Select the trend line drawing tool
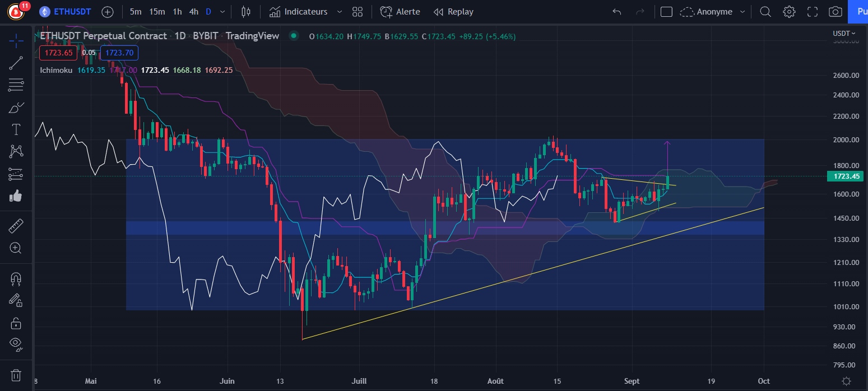 click(x=16, y=63)
